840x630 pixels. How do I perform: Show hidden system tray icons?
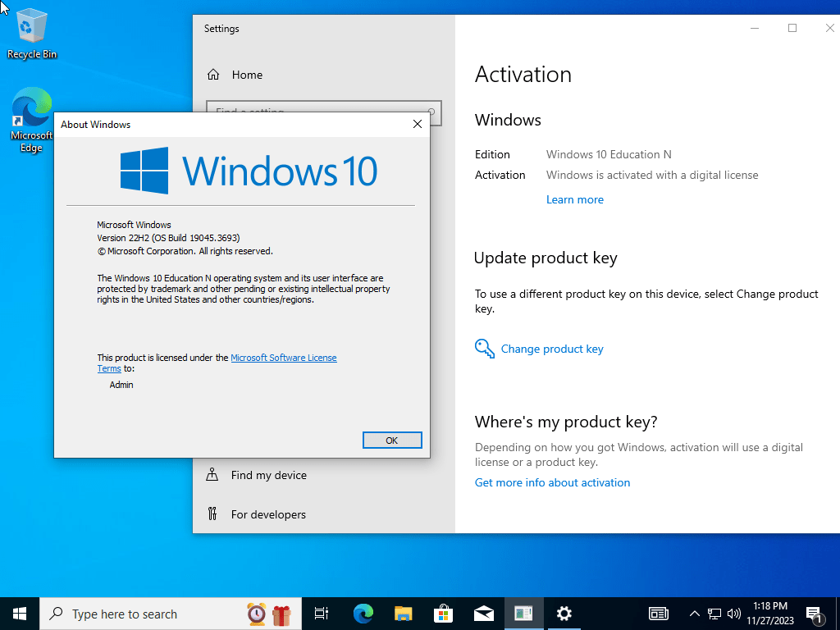[x=694, y=614]
